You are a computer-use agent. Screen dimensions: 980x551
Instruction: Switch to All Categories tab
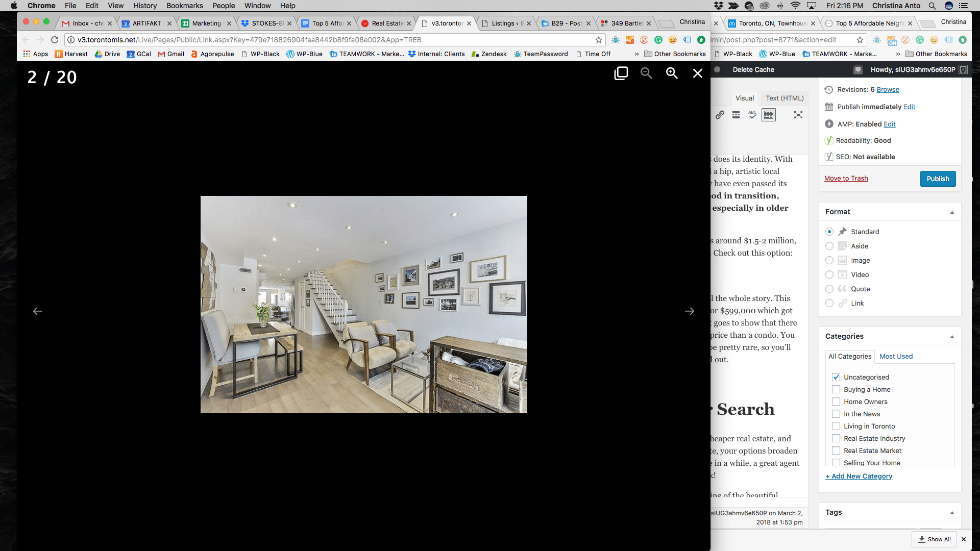pyautogui.click(x=850, y=356)
